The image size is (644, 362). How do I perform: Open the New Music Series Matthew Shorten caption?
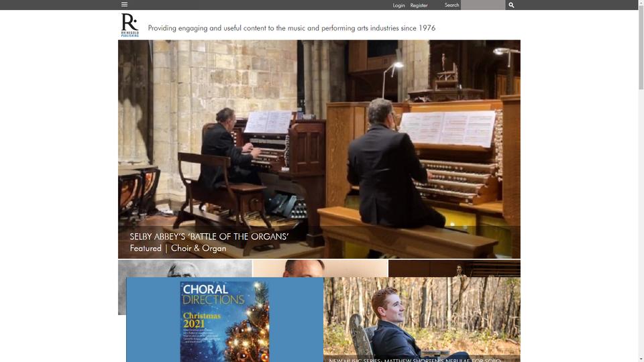[415, 360]
